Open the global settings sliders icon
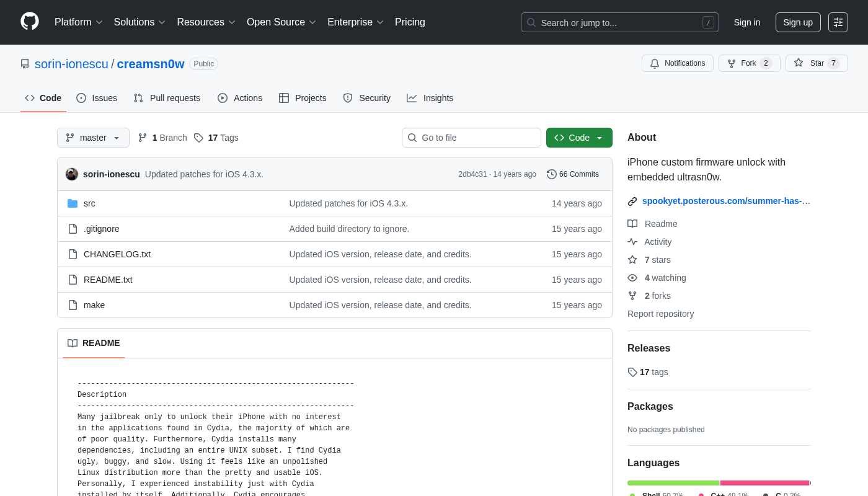Screen dimensions: 868x496 pyautogui.click(x=838, y=22)
